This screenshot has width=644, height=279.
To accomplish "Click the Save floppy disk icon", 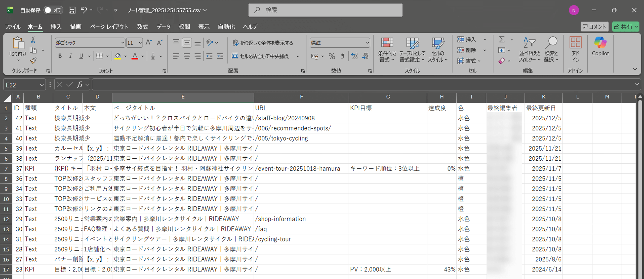I will 72,10.
